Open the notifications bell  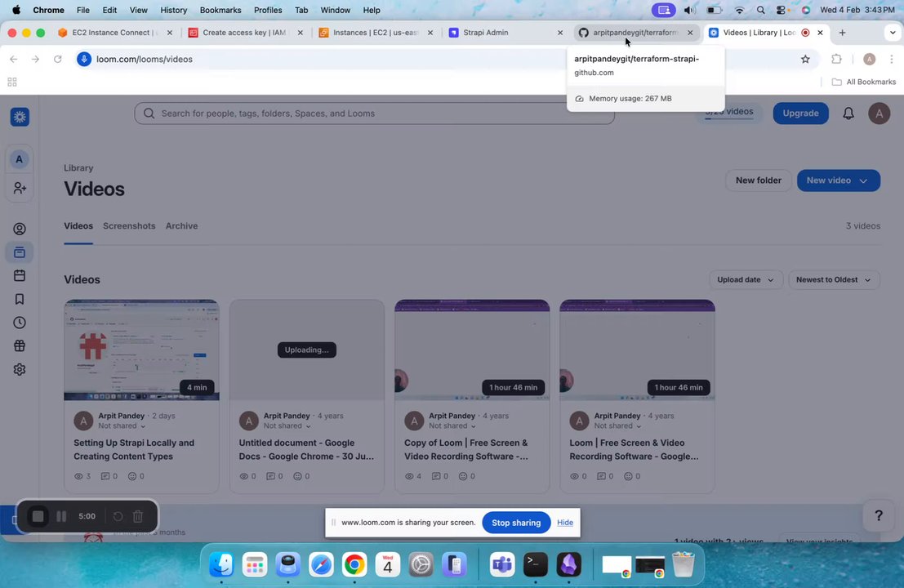[x=848, y=114]
